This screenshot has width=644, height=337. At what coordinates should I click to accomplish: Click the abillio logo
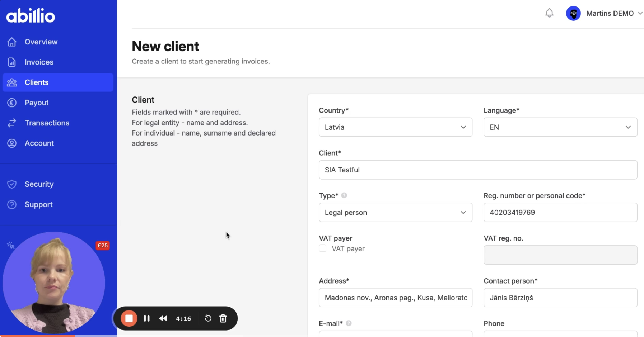click(x=31, y=16)
